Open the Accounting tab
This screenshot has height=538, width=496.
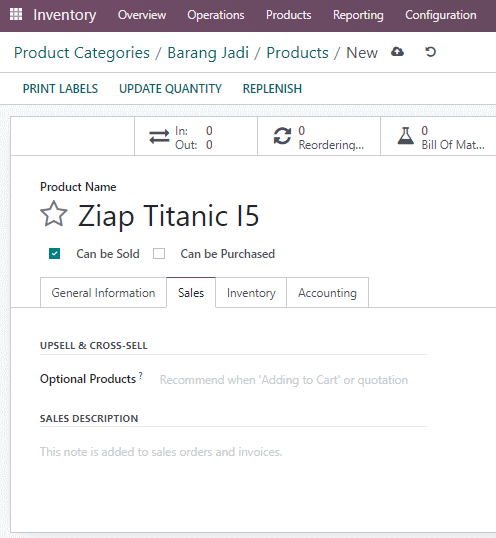(327, 293)
